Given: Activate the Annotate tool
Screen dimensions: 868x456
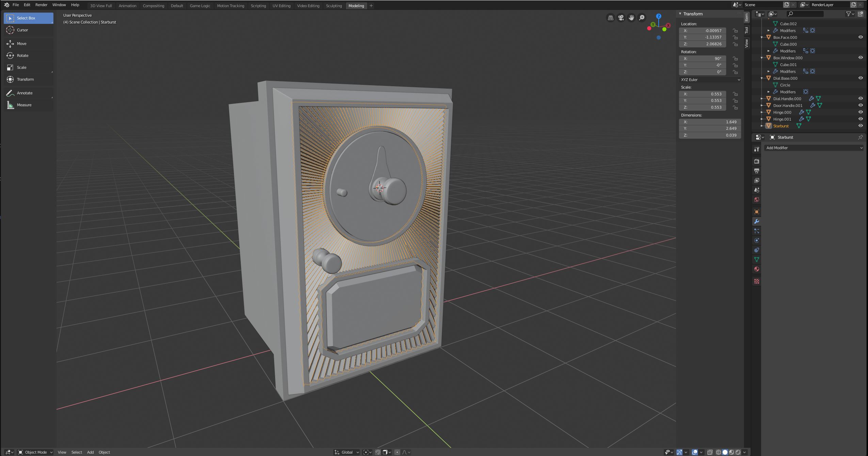Looking at the screenshot, I should [x=25, y=93].
